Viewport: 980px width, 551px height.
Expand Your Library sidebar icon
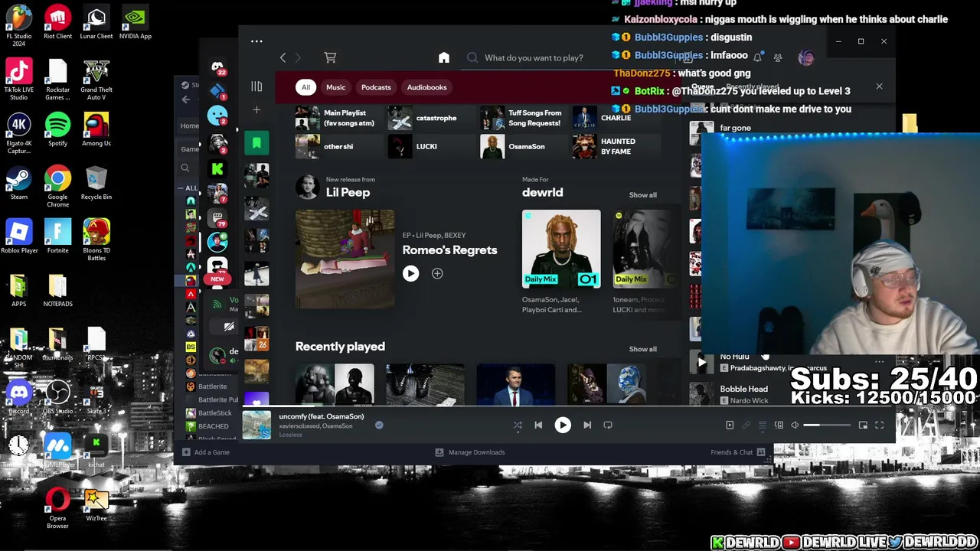click(x=256, y=86)
